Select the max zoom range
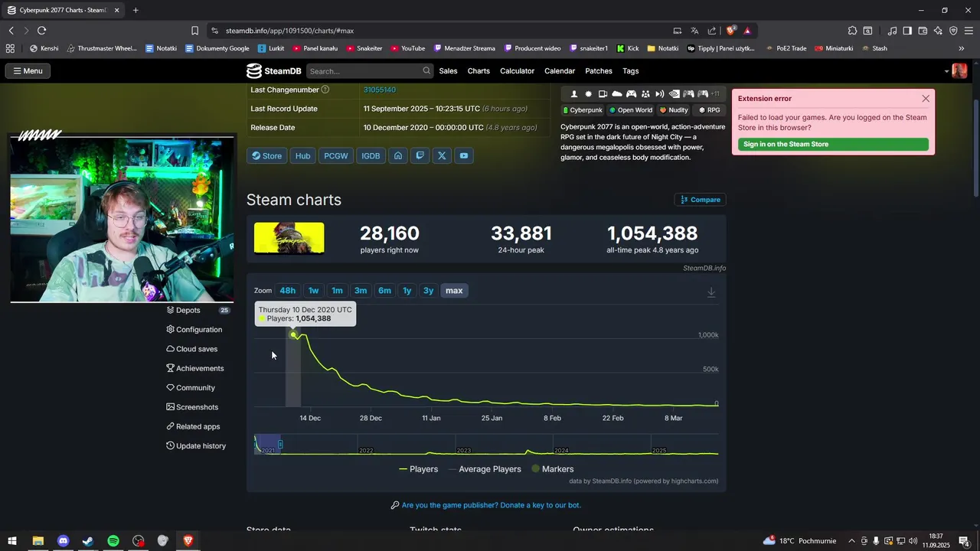 click(x=454, y=291)
